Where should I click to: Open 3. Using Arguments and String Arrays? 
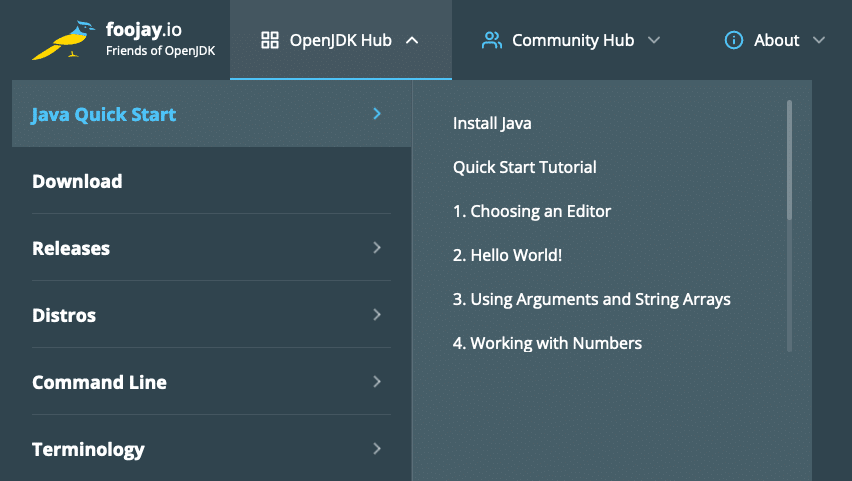[x=592, y=299]
